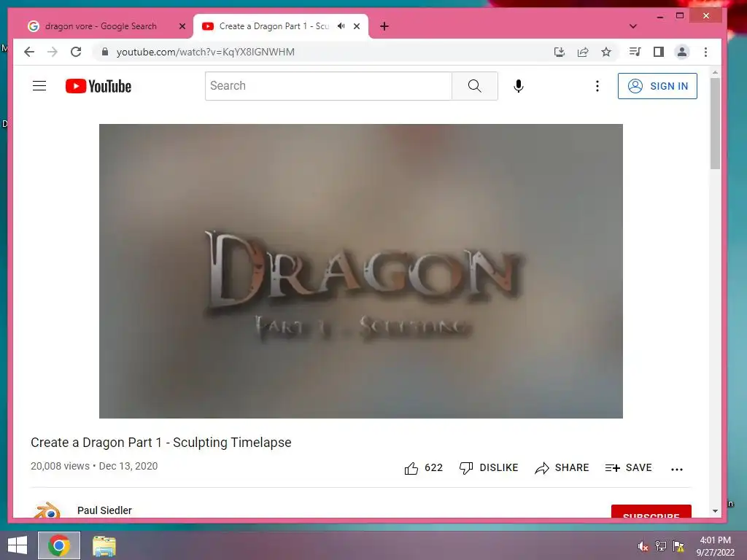Open Chrome profile avatar menu
The width and height of the screenshot is (747, 560).
coord(682,52)
